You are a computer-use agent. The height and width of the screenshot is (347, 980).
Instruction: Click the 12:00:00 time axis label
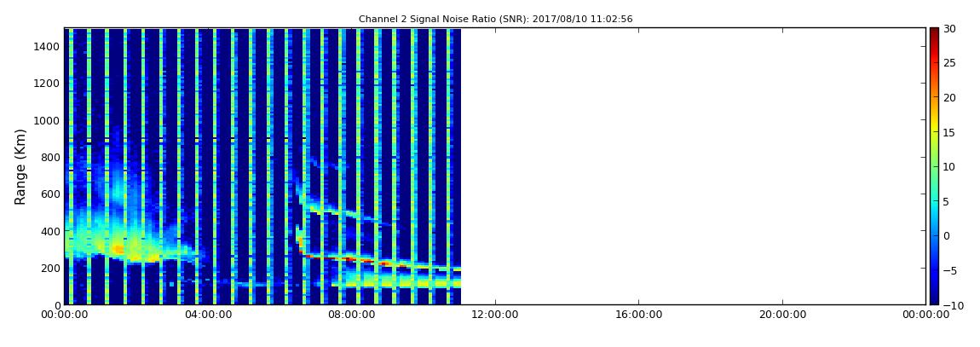[x=494, y=315]
